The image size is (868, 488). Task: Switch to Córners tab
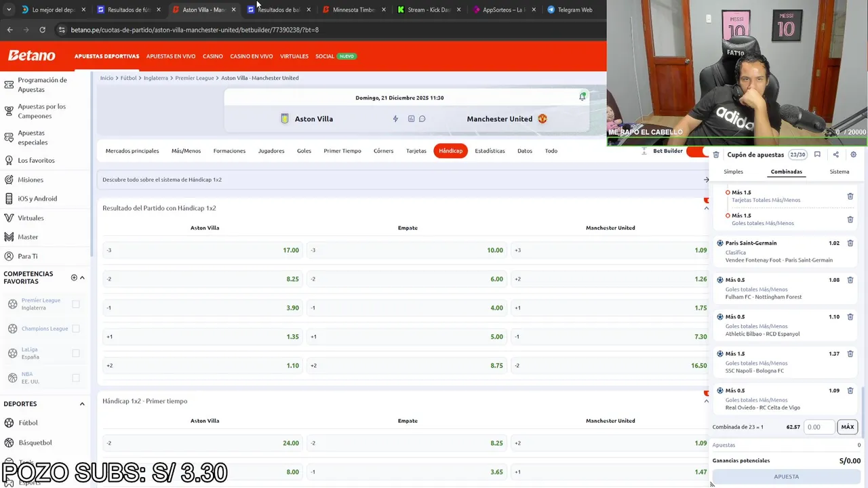(x=383, y=151)
